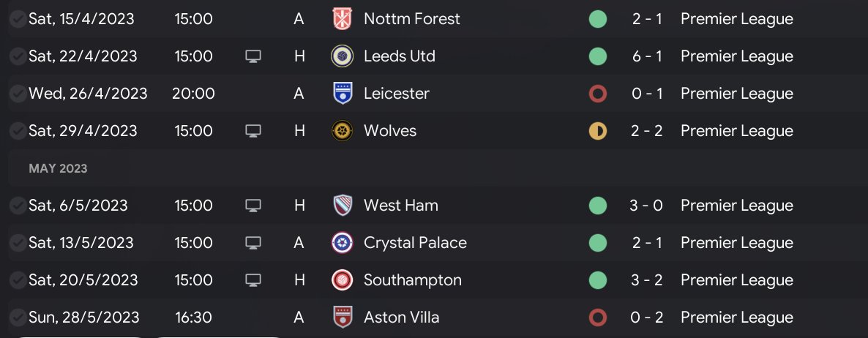The image size is (868, 338).
Task: Open the Crystal Palace team name link
Action: click(x=415, y=243)
